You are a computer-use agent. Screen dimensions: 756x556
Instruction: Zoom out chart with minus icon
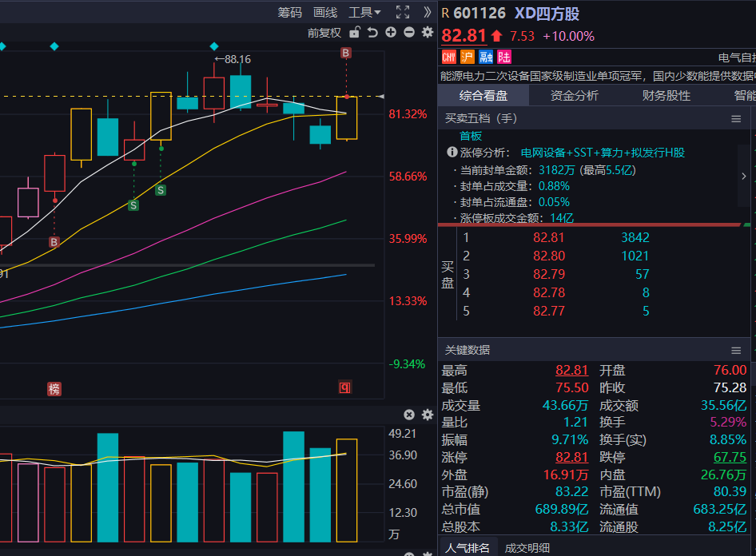409,32
